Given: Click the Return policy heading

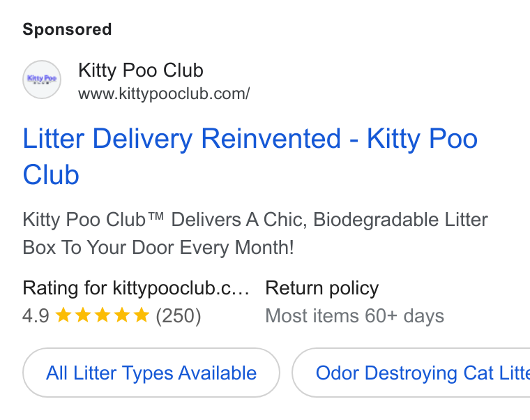Looking at the screenshot, I should click(322, 288).
